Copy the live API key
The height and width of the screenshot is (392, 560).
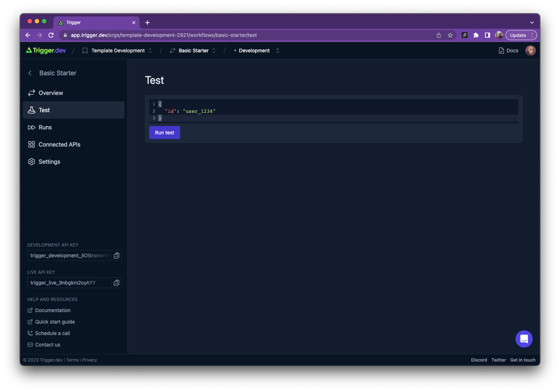click(117, 283)
